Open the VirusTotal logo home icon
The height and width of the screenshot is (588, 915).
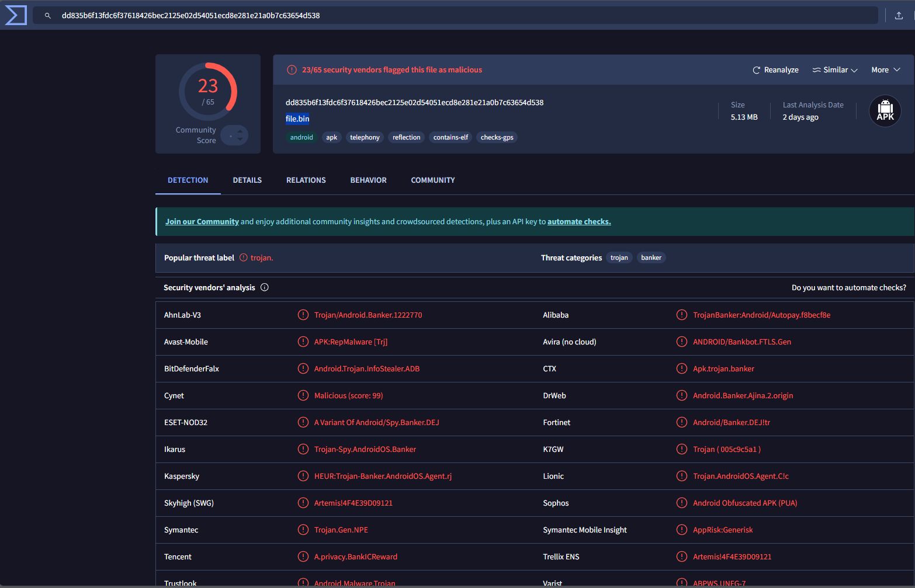coord(16,15)
